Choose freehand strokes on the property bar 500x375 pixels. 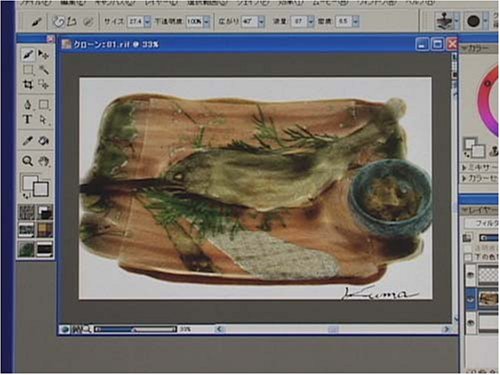pyautogui.click(x=59, y=22)
